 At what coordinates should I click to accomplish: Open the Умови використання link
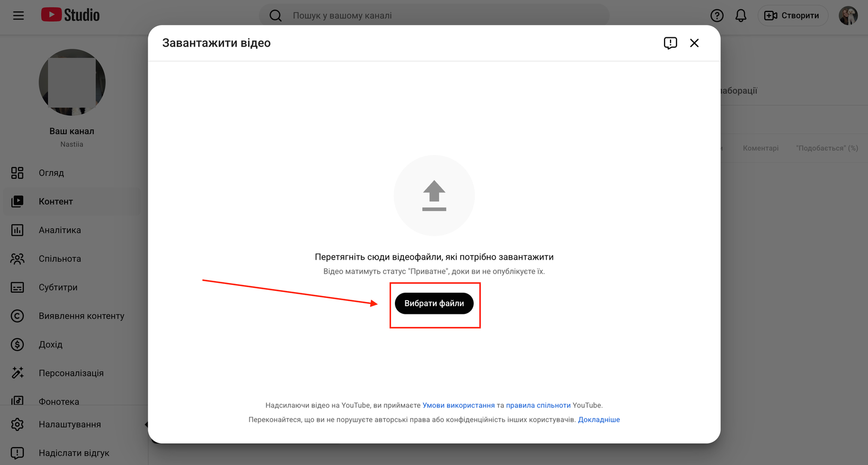point(458,405)
